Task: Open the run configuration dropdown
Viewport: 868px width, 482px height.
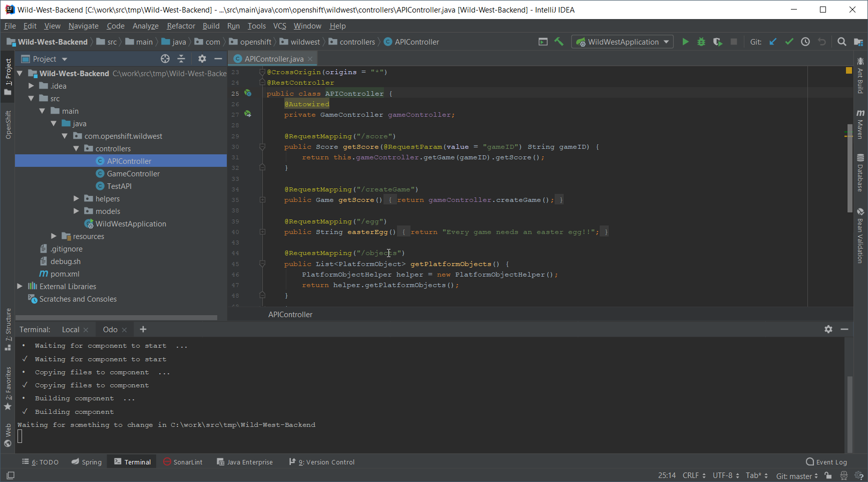Action: pos(623,42)
